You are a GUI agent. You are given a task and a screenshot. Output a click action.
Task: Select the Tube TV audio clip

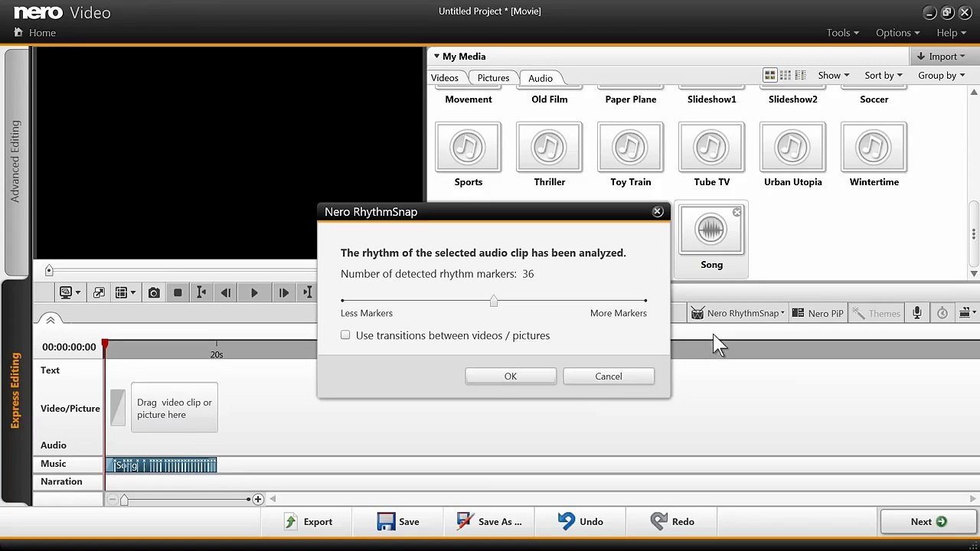click(712, 147)
